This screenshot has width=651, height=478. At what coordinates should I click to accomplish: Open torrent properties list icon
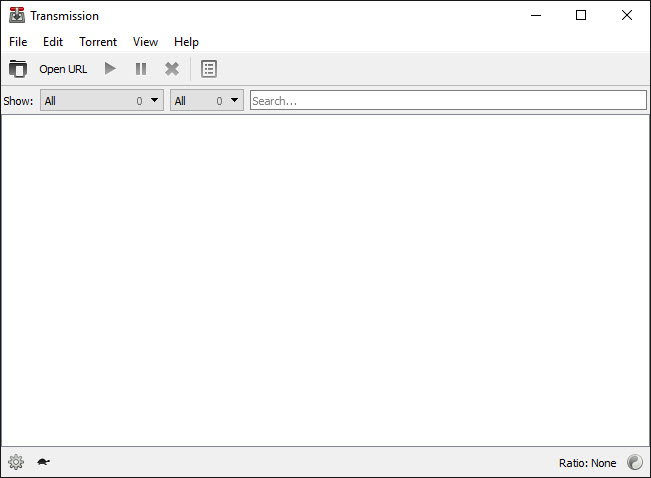pyautogui.click(x=209, y=69)
